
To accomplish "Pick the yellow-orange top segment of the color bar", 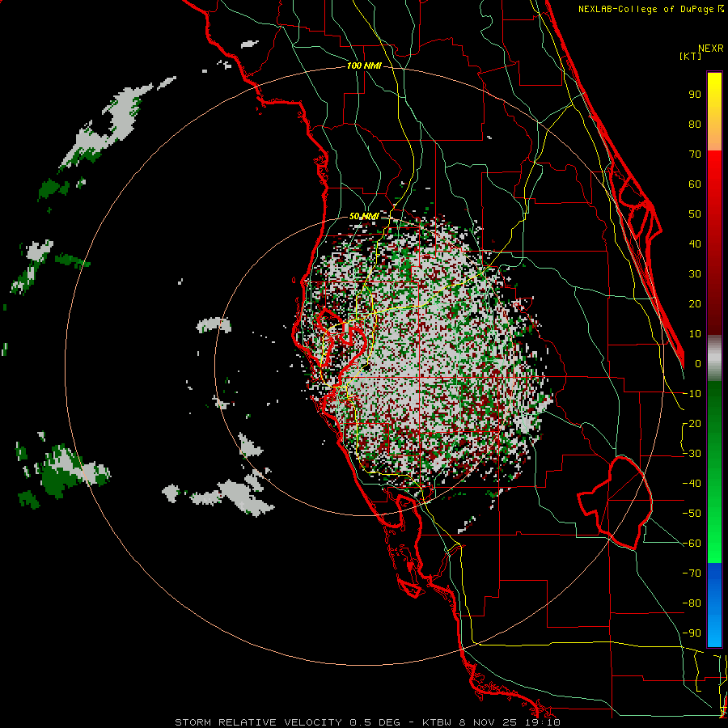I will click(x=714, y=112).
